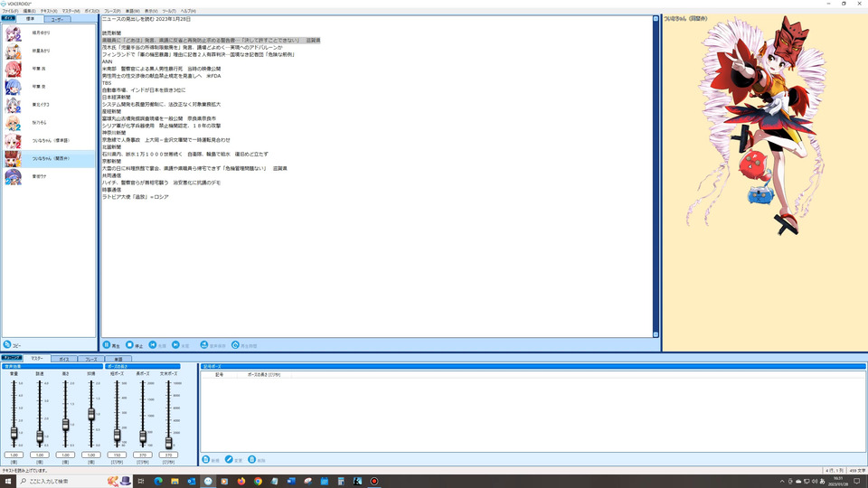Image resolution: width=868 pixels, height=488 pixels.
Task: Switch to the フレーズ tuning tab
Action: (91, 359)
